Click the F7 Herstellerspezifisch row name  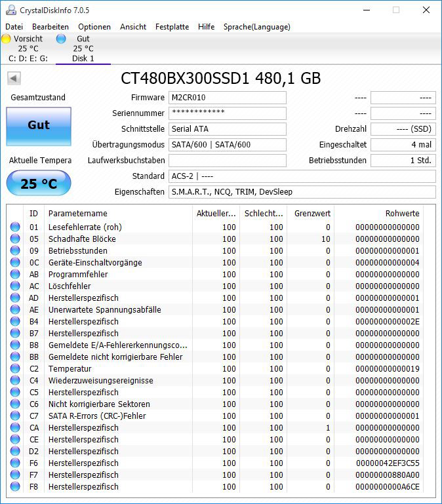pyautogui.click(x=83, y=475)
